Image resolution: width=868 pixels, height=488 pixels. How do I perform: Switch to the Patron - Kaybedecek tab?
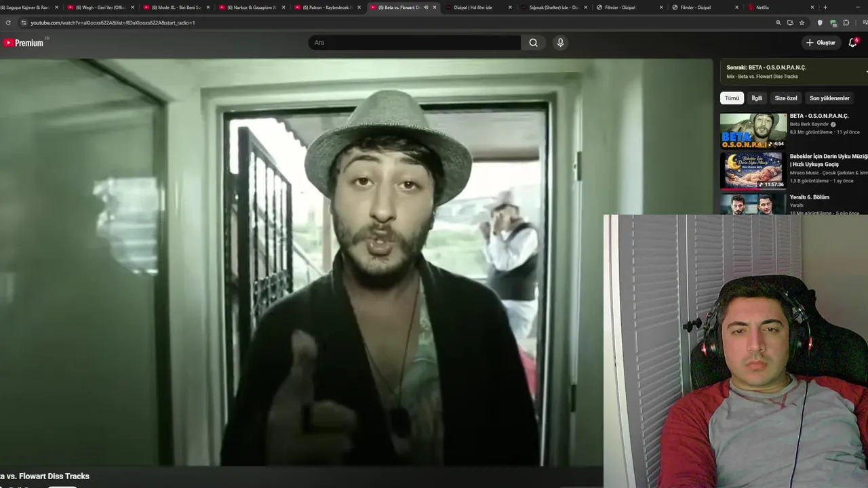pos(328,7)
